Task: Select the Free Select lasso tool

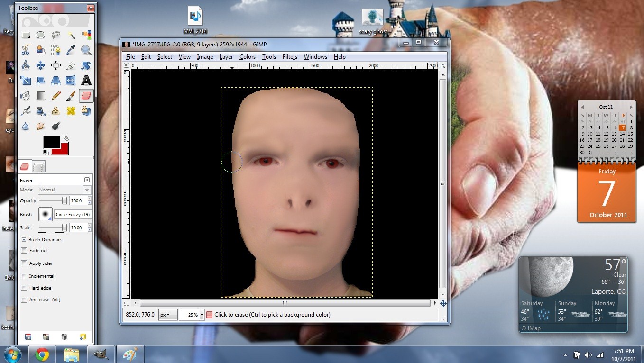Action: tap(56, 35)
